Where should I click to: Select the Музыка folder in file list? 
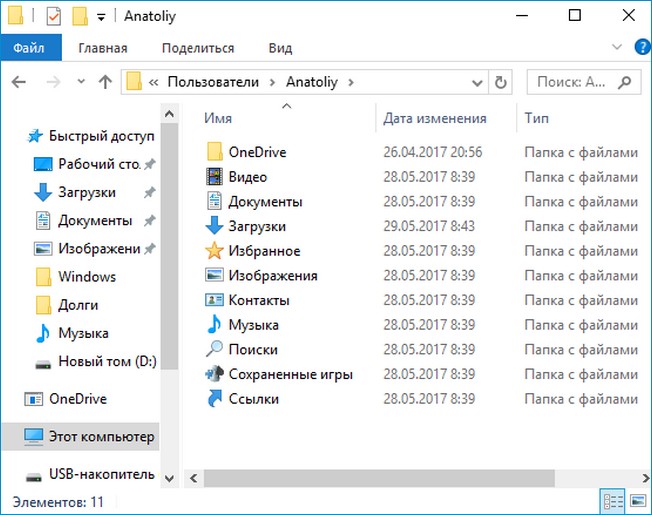(x=253, y=325)
